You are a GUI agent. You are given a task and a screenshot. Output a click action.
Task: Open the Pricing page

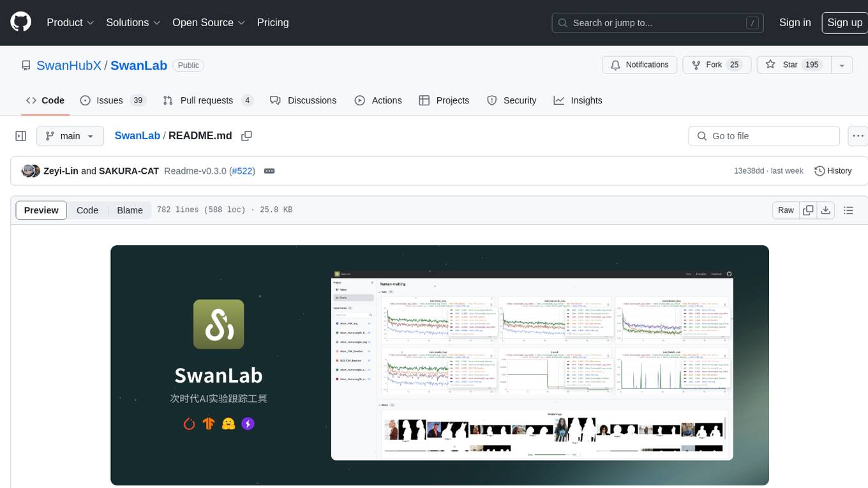coord(273,22)
